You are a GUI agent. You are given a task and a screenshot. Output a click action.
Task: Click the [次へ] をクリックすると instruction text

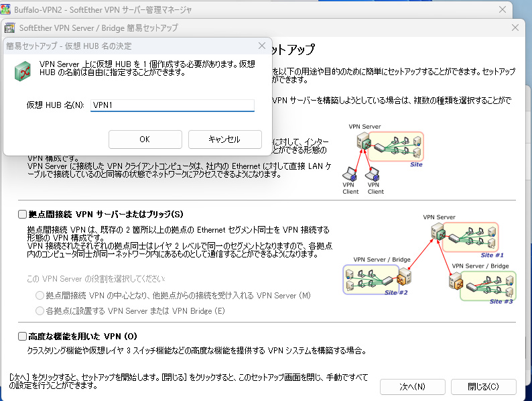pos(188,382)
